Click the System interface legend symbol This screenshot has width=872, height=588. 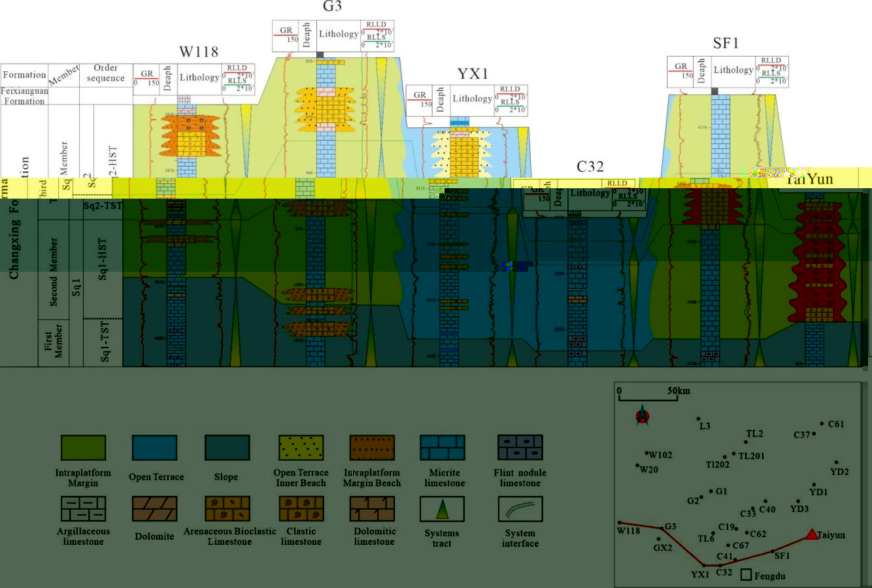tap(520, 509)
